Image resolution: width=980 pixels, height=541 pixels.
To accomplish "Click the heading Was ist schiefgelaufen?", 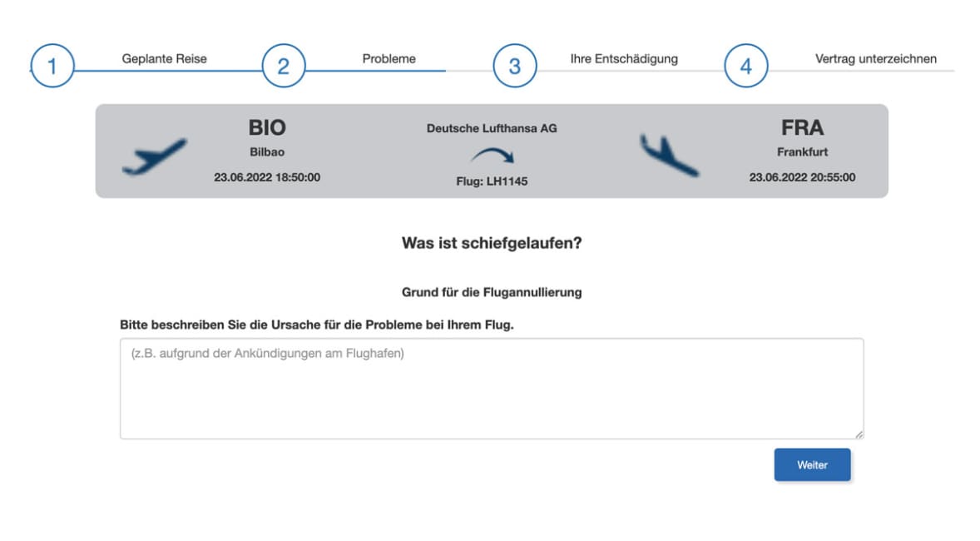I will 491,244.
